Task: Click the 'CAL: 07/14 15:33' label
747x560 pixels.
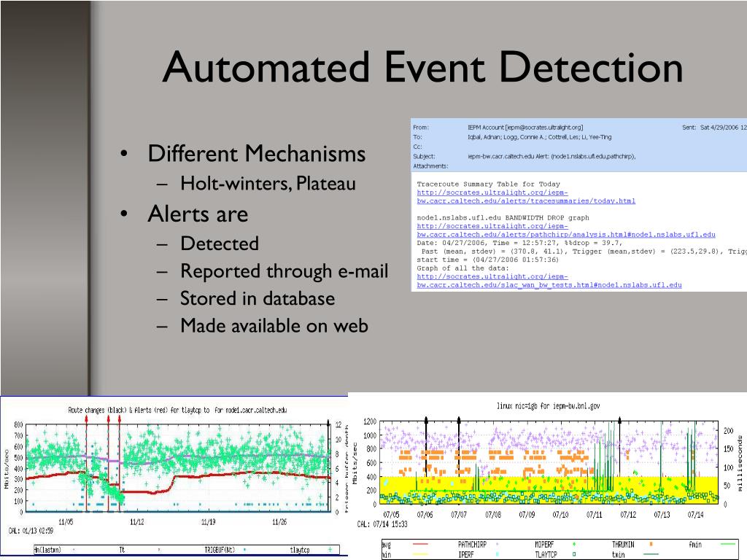Action: point(382,524)
